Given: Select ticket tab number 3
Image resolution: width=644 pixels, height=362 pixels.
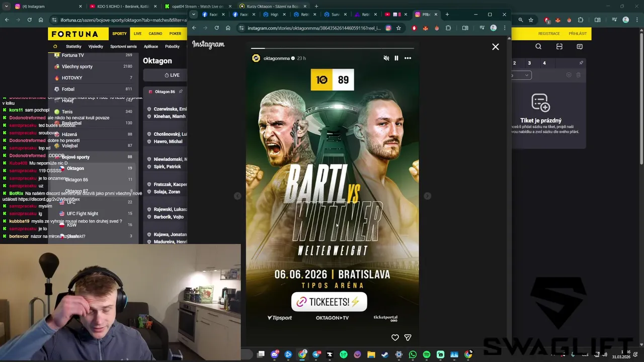Looking at the screenshot, I should coord(529,63).
